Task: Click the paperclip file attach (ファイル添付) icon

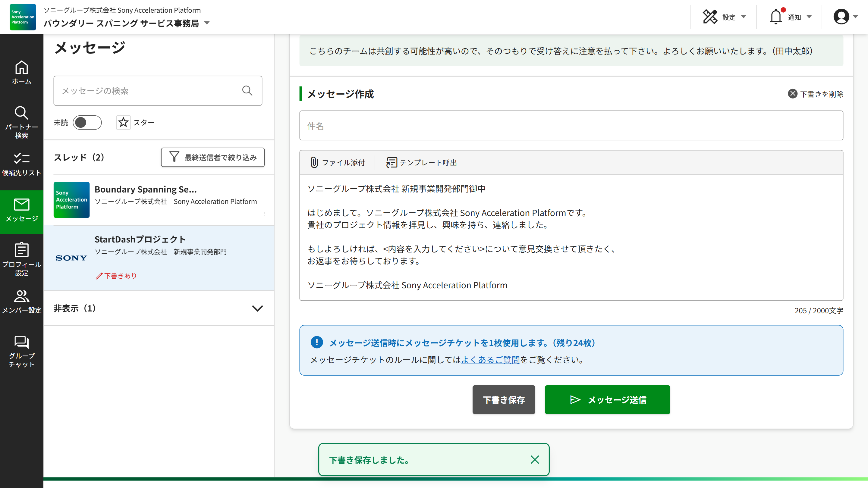Action: (x=314, y=163)
